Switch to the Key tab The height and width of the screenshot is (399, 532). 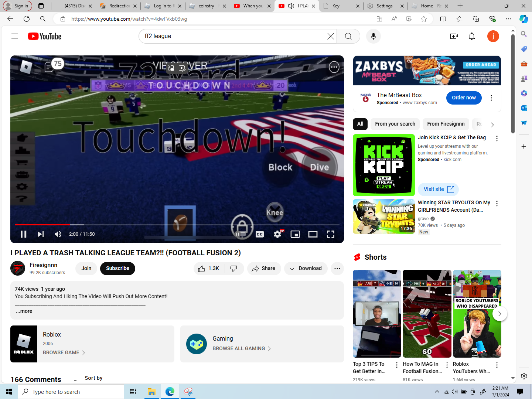(341, 6)
